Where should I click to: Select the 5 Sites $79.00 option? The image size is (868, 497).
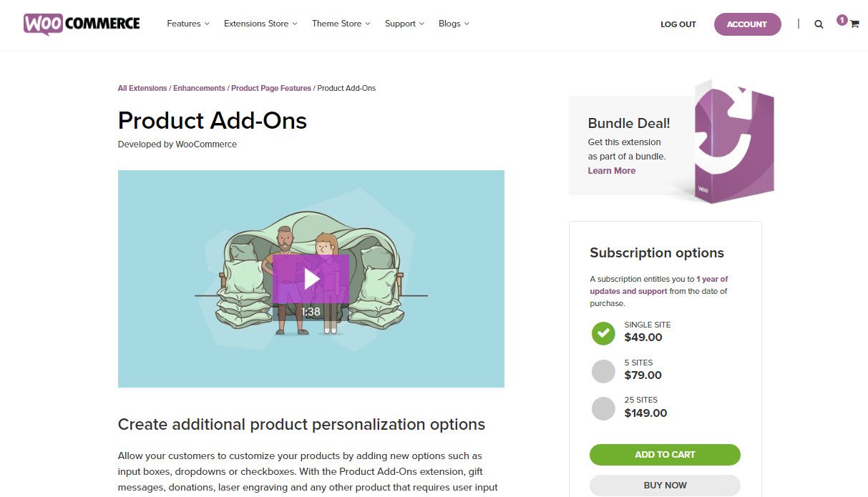(x=603, y=371)
